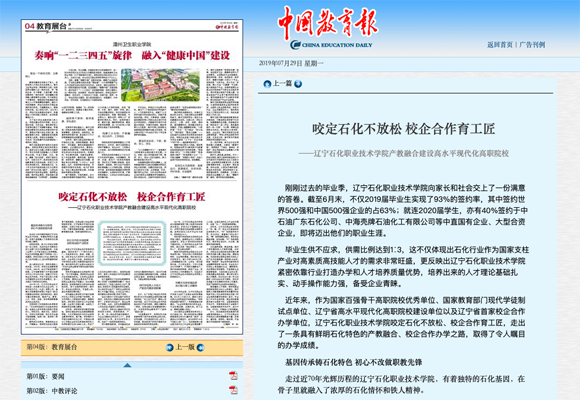Viewport: 580px width, 400px height.
Task: Click the arrow icon right of 上一版
Action: coord(200,347)
